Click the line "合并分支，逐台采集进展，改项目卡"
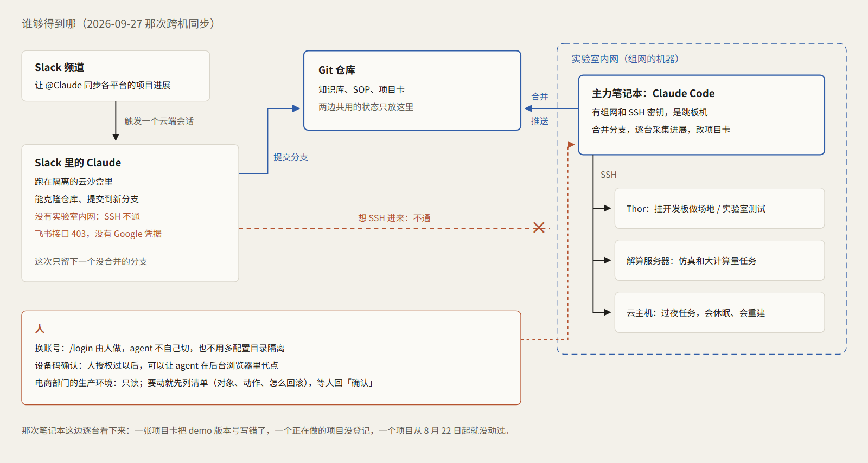This screenshot has height=463, width=868. click(x=661, y=130)
